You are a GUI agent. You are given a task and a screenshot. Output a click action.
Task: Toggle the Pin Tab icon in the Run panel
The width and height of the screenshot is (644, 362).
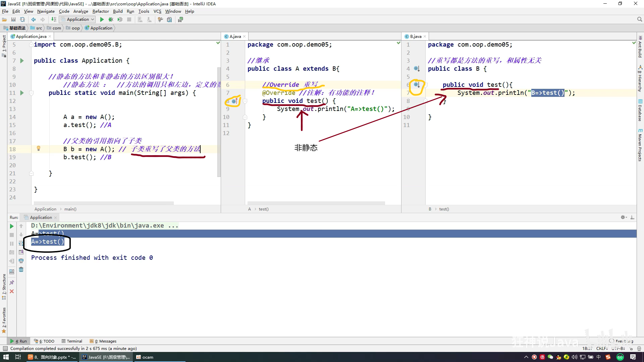coord(12,283)
